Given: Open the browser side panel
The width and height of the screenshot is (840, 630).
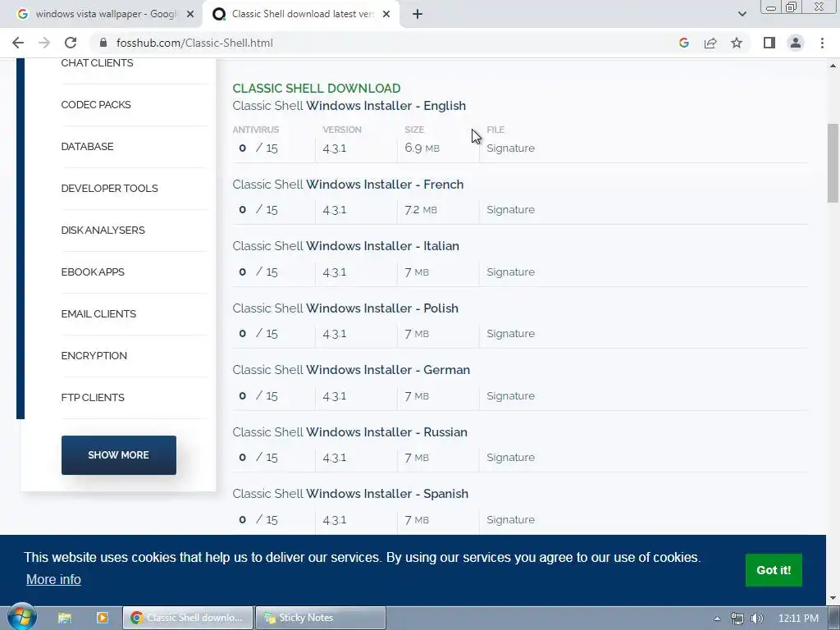Looking at the screenshot, I should coord(769,43).
